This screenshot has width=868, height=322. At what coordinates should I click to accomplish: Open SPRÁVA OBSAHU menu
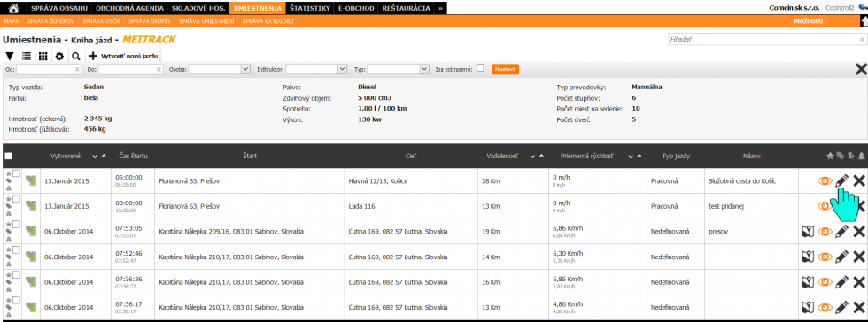coord(60,8)
